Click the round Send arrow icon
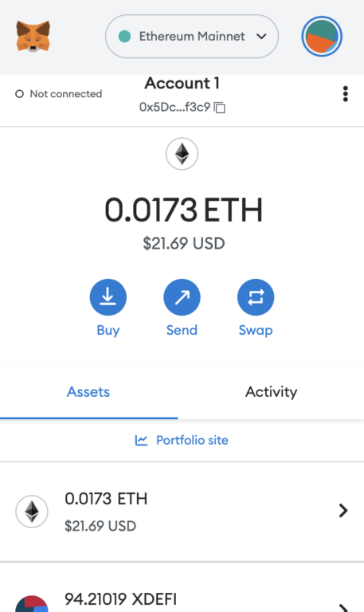364x612 pixels. pyautogui.click(x=182, y=297)
